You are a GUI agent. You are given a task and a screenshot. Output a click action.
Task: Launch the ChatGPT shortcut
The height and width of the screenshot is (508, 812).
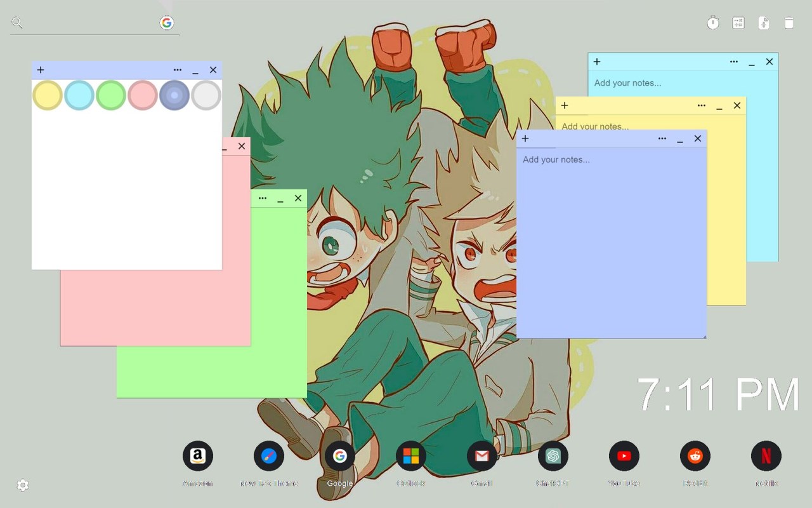point(553,456)
